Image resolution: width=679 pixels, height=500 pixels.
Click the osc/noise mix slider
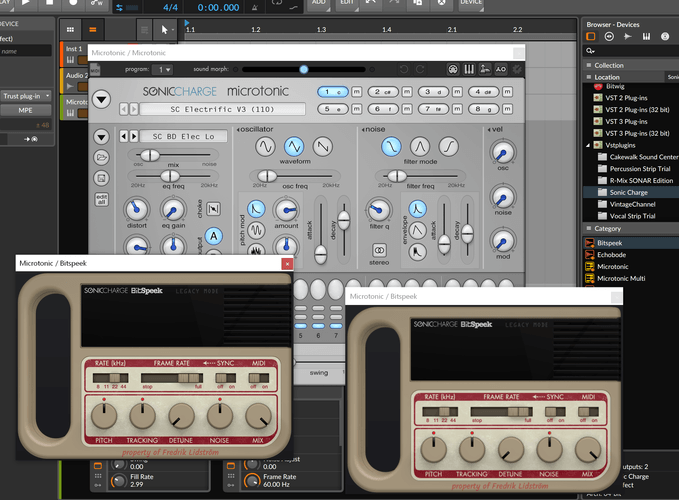click(x=173, y=155)
